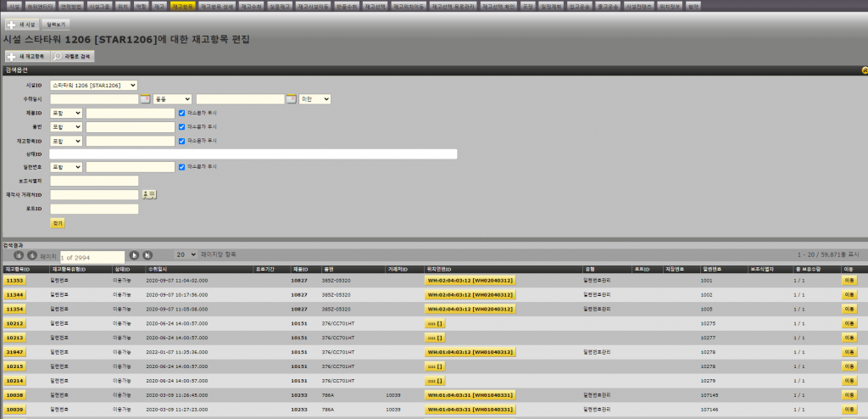Switch to the 재고항목 상세 tab
Image resolution: width=868 pixels, height=419 pixels.
pos(218,5)
